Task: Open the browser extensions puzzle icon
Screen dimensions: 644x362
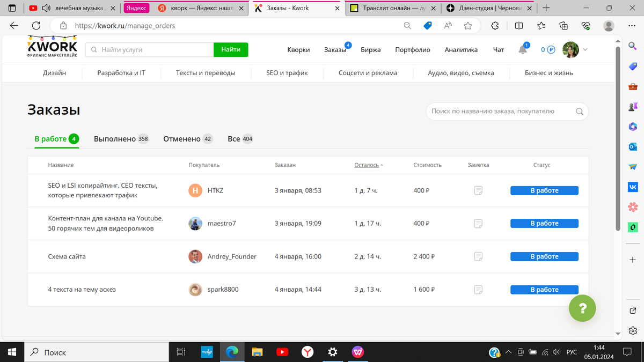Action: [x=495, y=25]
